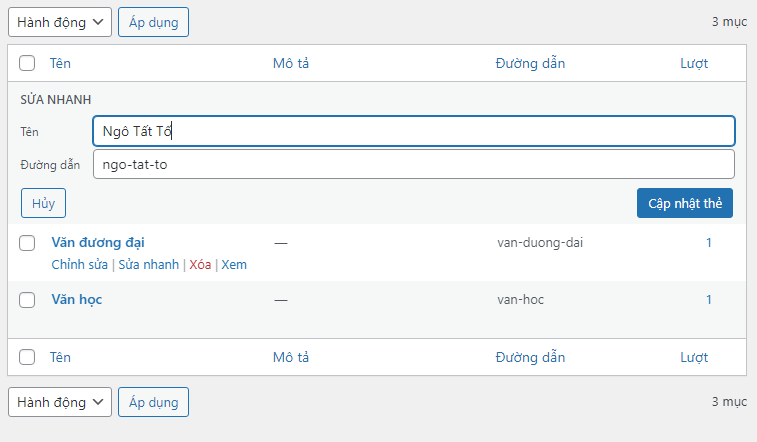Screen dimensions: 757x442
Task: Click the red Xóa delete link
Action: [200, 265]
